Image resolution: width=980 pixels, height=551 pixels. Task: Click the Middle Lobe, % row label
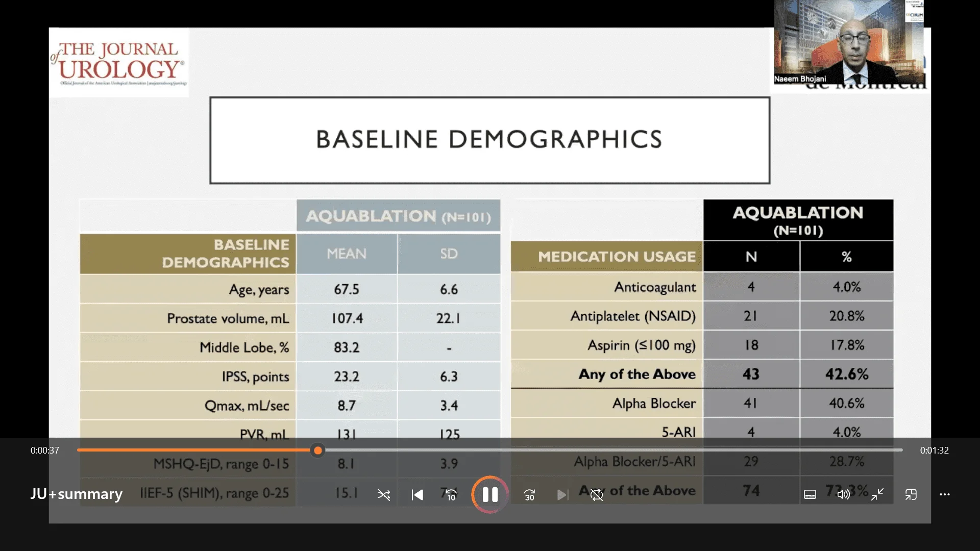coord(244,347)
